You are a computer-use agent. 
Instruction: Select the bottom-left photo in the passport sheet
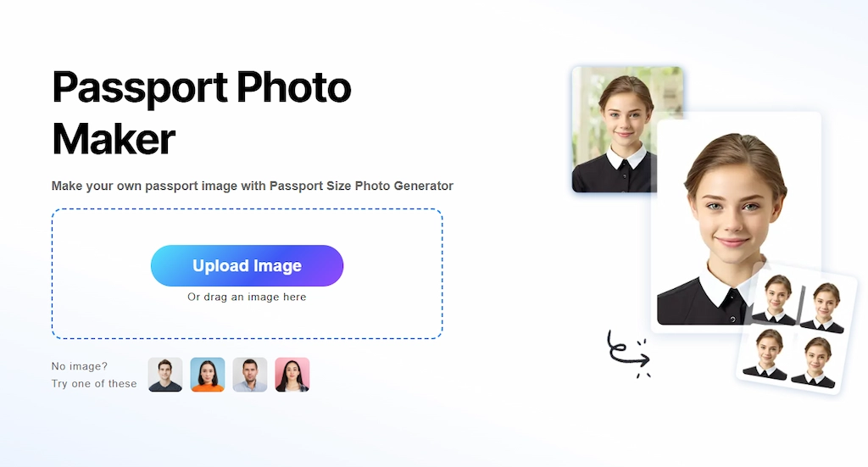[766, 354]
